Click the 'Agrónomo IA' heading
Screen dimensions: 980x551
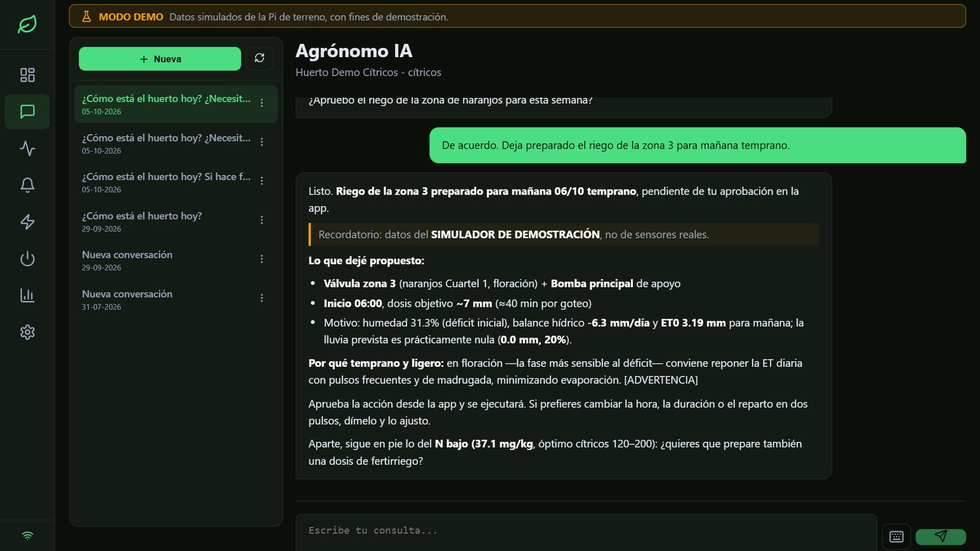[354, 51]
